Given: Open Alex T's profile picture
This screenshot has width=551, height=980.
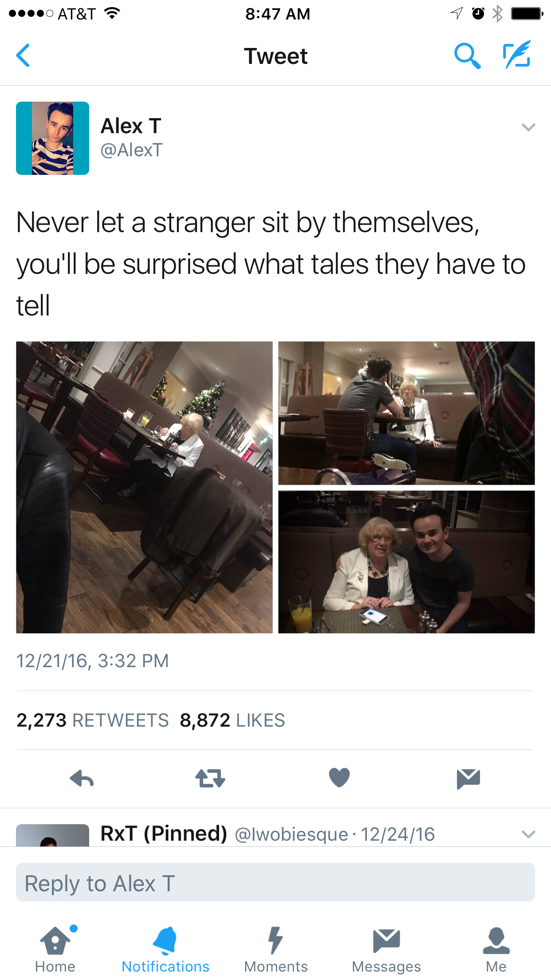Looking at the screenshot, I should pyautogui.click(x=52, y=138).
